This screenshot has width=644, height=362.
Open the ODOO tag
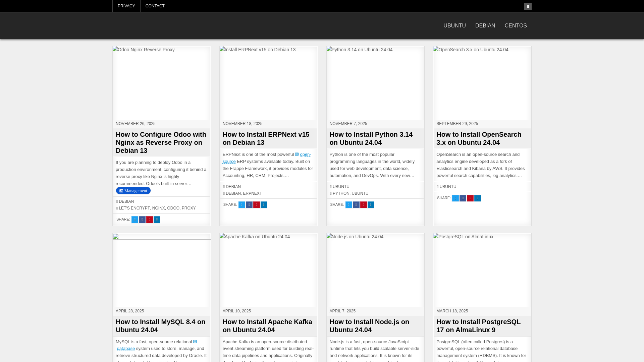tap(173, 208)
